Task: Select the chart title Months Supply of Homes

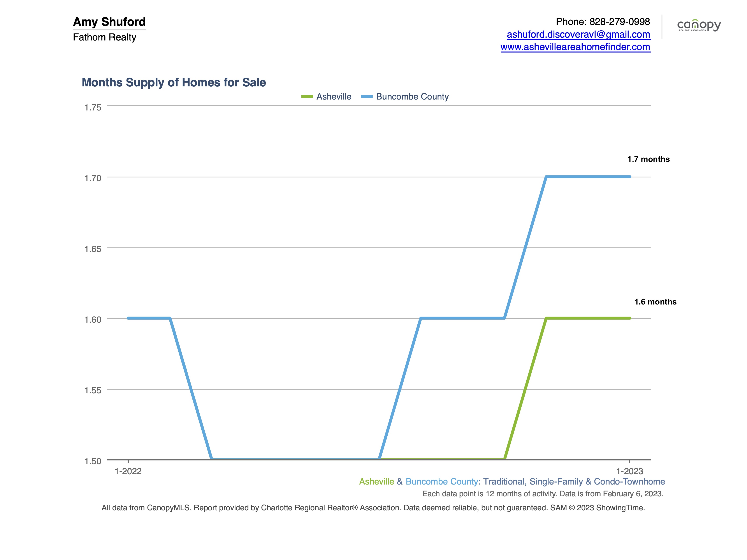Action: tap(174, 82)
